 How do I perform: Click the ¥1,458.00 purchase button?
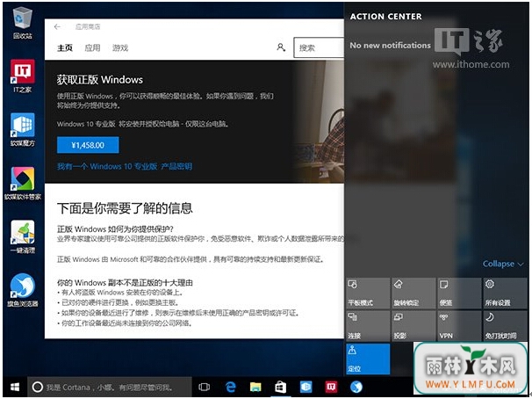88,145
